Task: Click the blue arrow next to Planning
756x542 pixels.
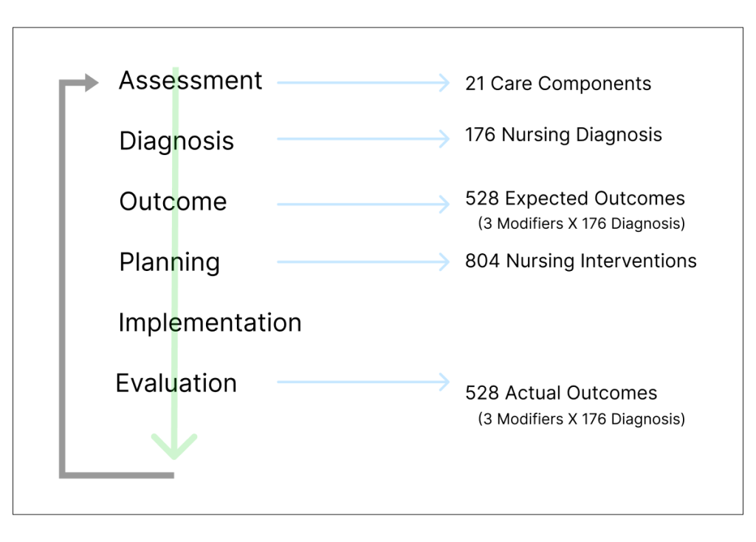Action: 363,262
